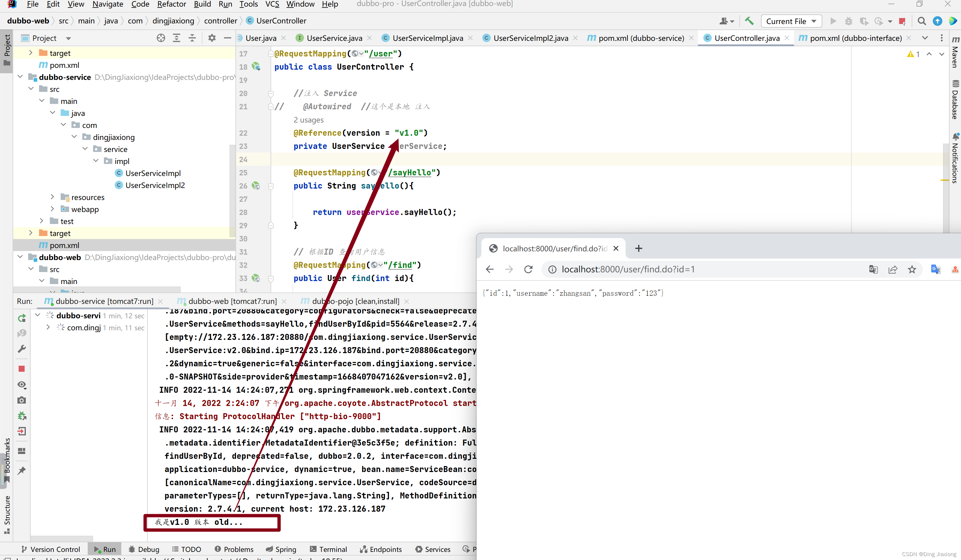Toggle the Maven tool window

pyautogui.click(x=955, y=52)
